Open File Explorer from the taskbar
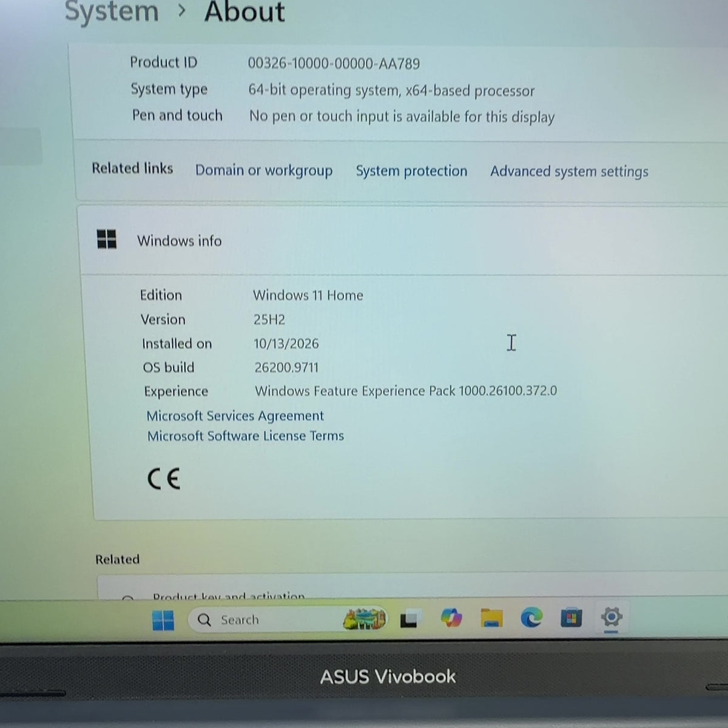 tap(491, 618)
